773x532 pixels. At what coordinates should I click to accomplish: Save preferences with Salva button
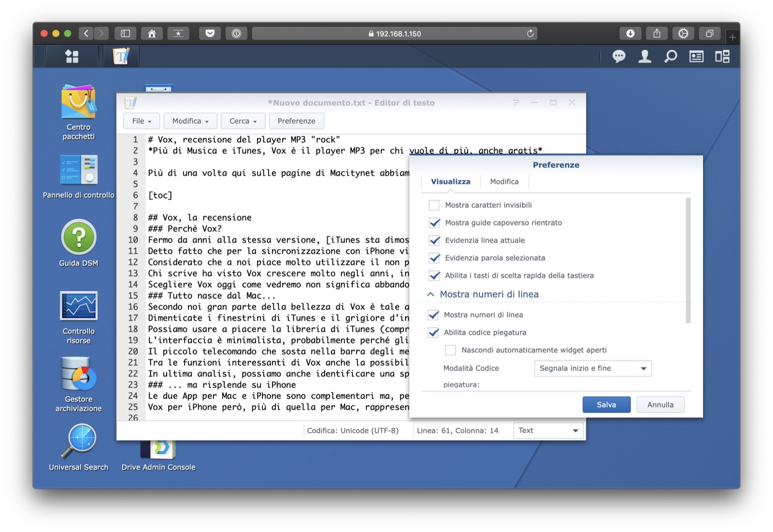[606, 405]
